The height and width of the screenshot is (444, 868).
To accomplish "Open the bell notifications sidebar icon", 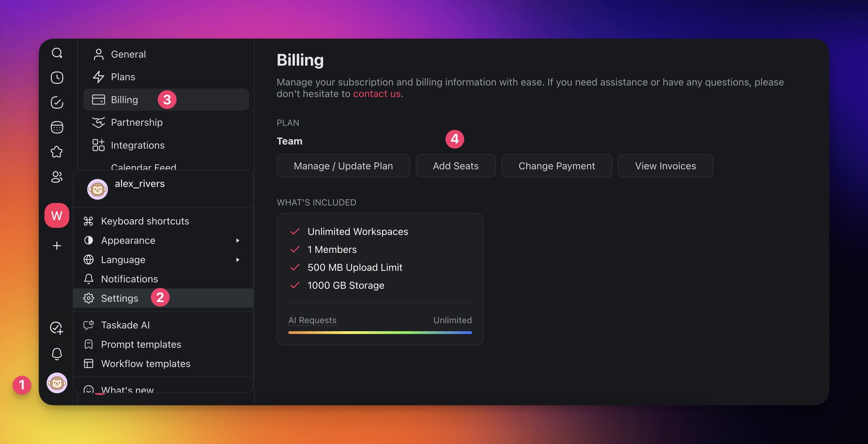I will point(57,354).
